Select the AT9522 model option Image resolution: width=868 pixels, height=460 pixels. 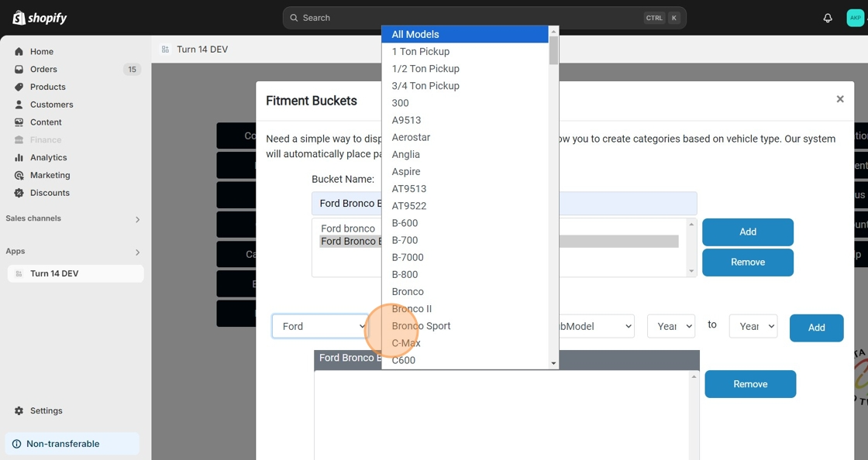(465, 206)
